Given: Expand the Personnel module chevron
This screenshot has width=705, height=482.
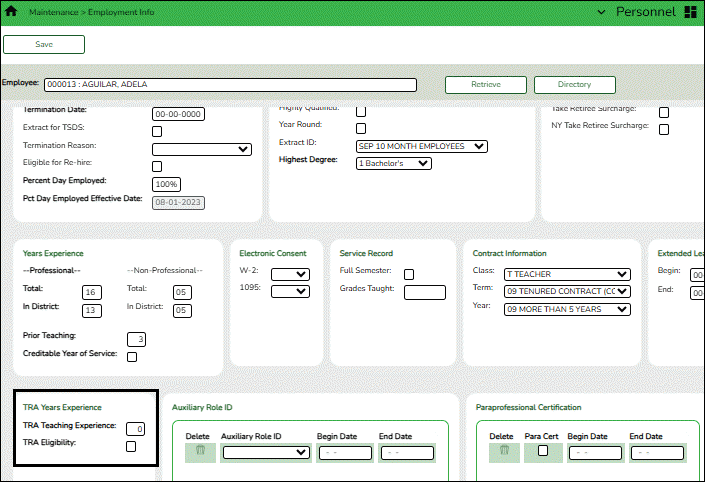Looking at the screenshot, I should point(601,12).
